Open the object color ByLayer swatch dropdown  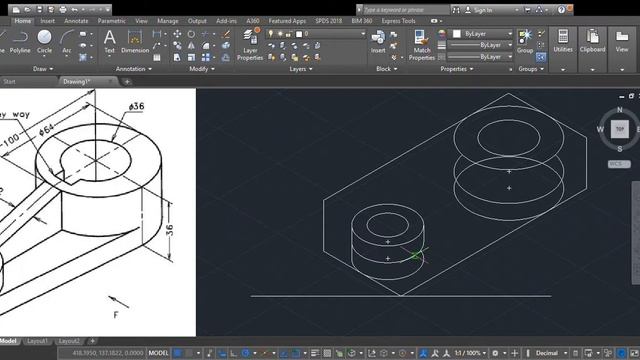[481, 34]
